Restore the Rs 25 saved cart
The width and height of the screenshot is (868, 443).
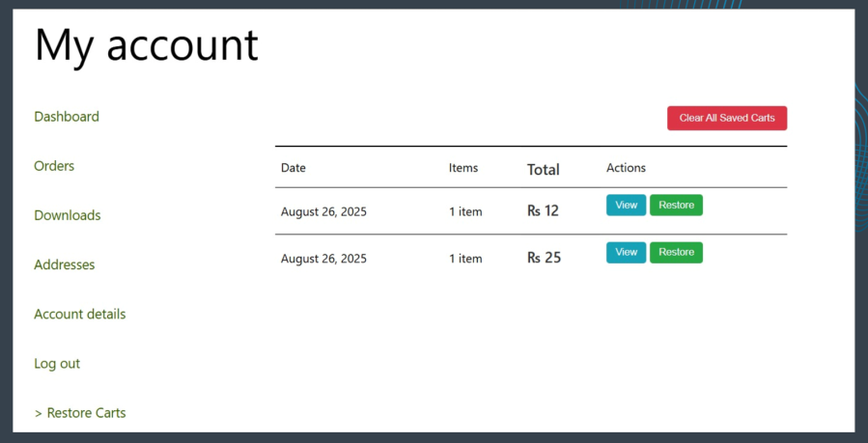676,253
